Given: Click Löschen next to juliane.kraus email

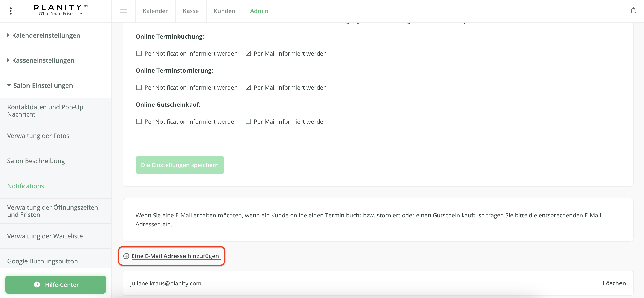Looking at the screenshot, I should click(x=614, y=283).
